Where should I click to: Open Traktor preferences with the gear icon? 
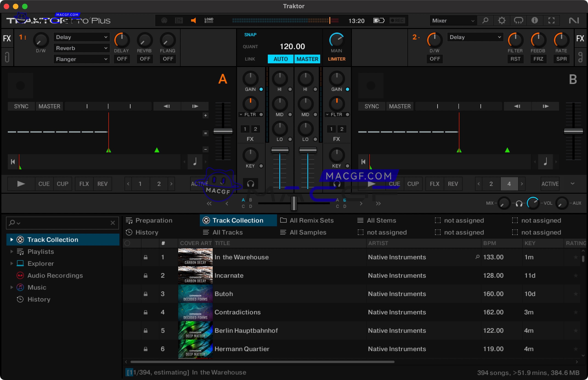tap(502, 20)
